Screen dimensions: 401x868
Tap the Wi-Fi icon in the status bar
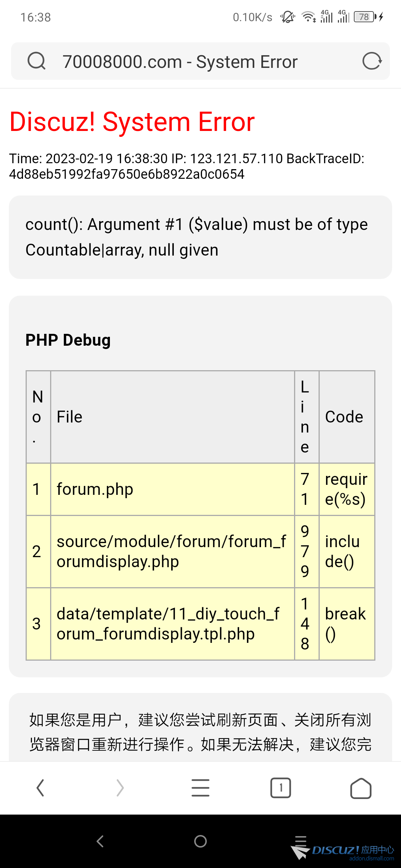[x=307, y=16]
